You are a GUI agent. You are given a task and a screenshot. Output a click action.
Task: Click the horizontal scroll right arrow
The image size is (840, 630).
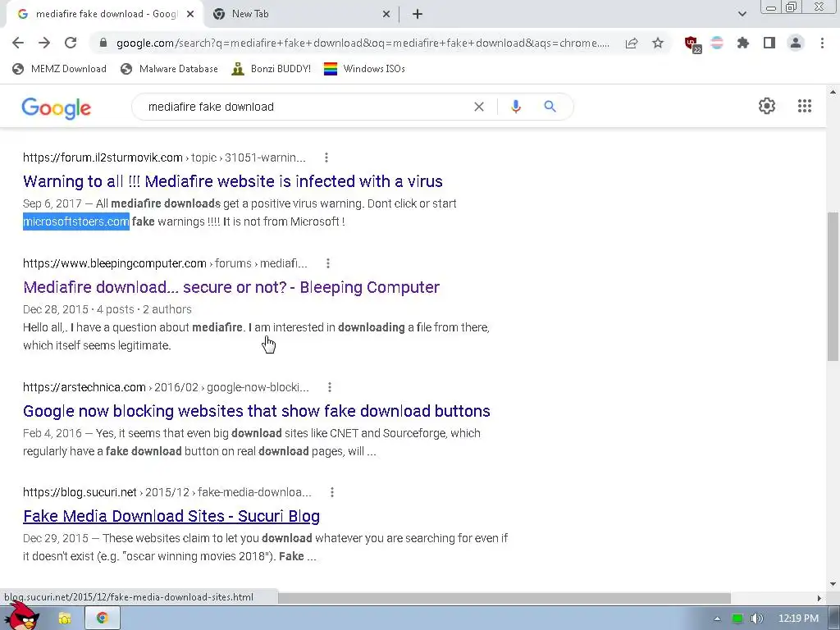click(x=819, y=598)
